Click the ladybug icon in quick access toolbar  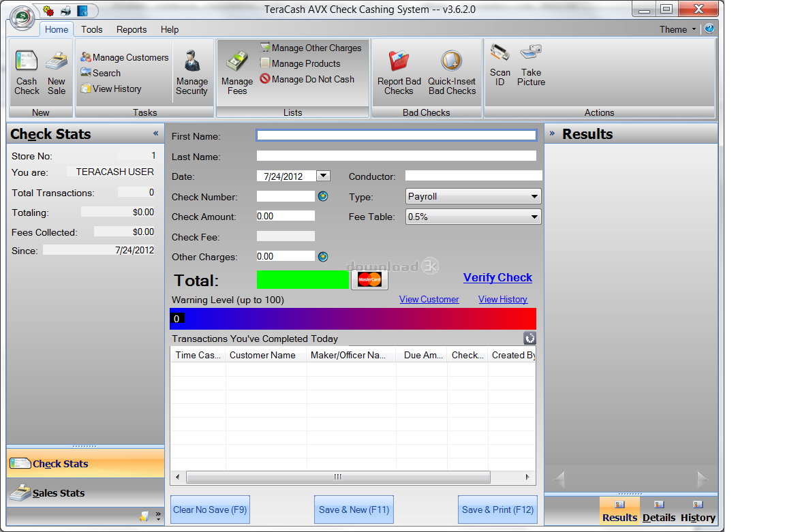click(48, 10)
